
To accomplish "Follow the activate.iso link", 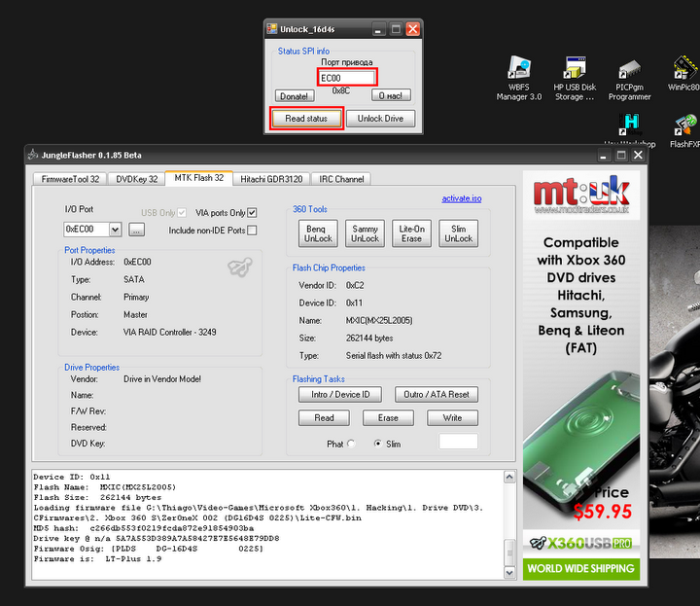I will (461, 198).
